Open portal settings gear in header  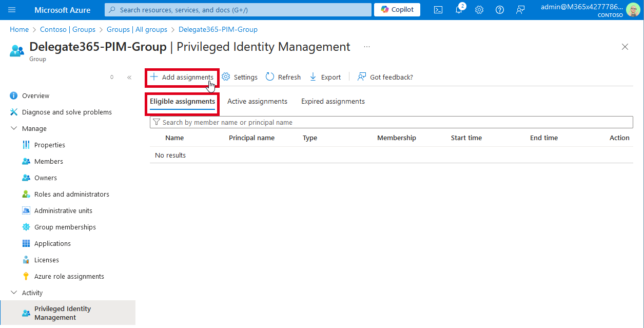click(x=479, y=10)
